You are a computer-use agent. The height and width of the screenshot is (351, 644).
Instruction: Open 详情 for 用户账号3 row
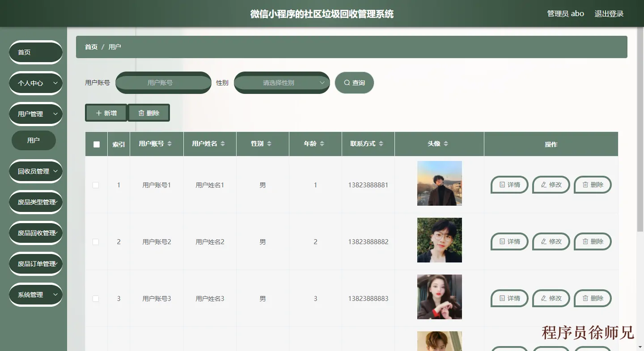(510, 298)
